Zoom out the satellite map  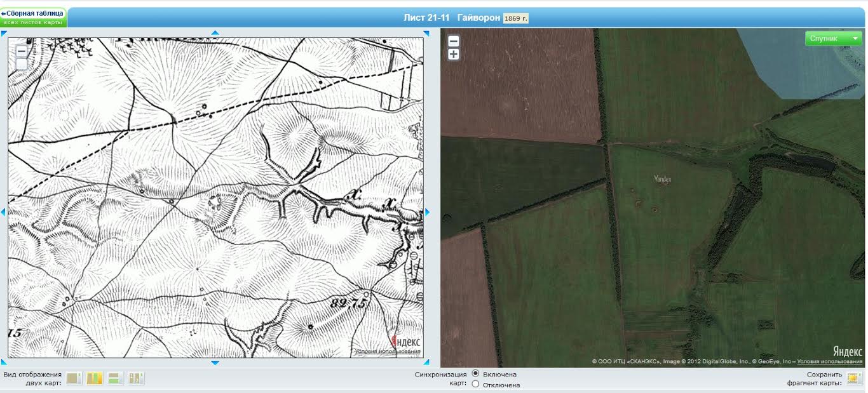pyautogui.click(x=453, y=41)
